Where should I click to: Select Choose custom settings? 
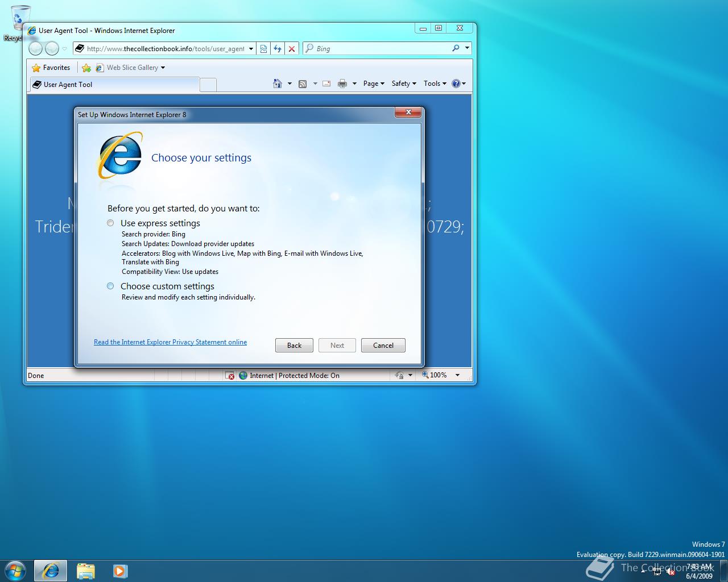pos(110,286)
